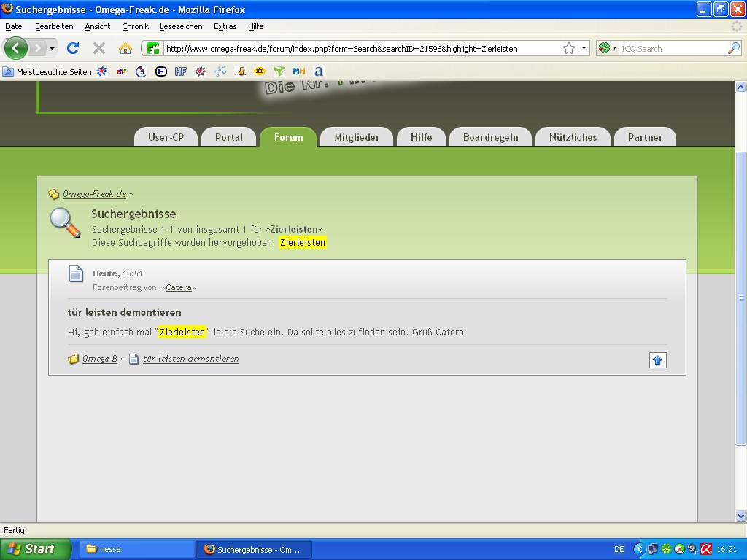
Task: Reload the page with the refresh icon
Action: click(72, 48)
